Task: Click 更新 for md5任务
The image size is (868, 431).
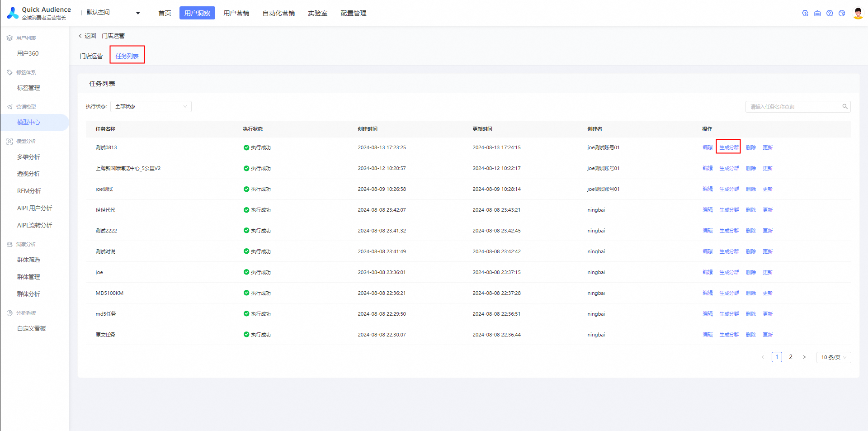Action: [x=768, y=314]
